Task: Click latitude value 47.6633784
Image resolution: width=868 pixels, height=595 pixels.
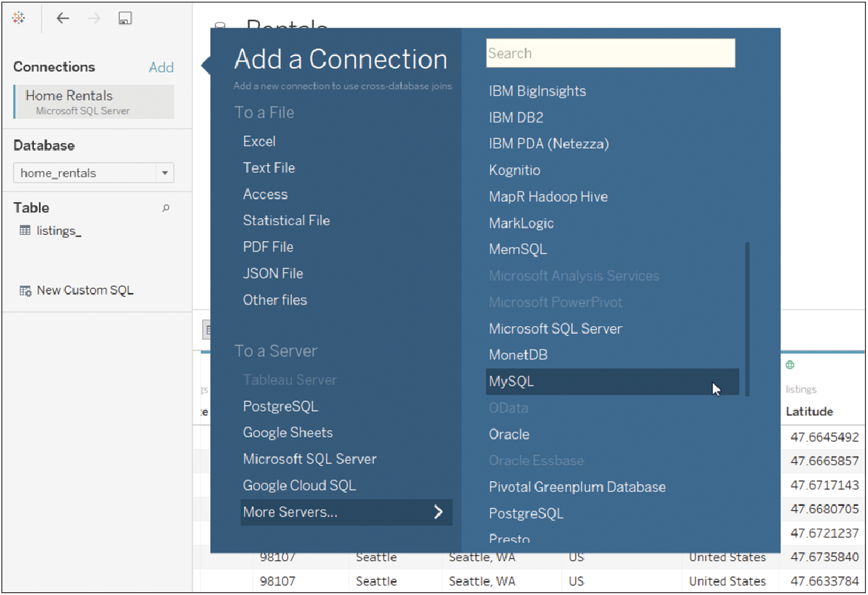Action: tap(824, 581)
